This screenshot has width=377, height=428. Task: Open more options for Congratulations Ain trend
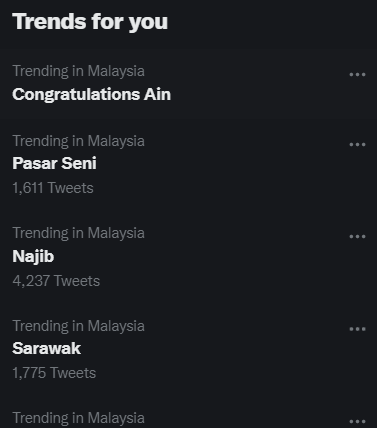point(357,75)
